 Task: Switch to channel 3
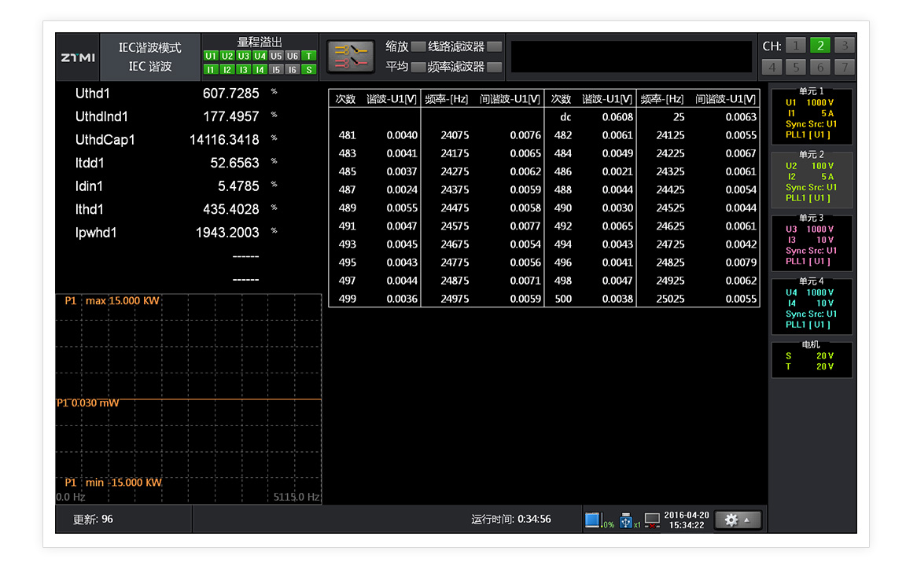pos(844,46)
